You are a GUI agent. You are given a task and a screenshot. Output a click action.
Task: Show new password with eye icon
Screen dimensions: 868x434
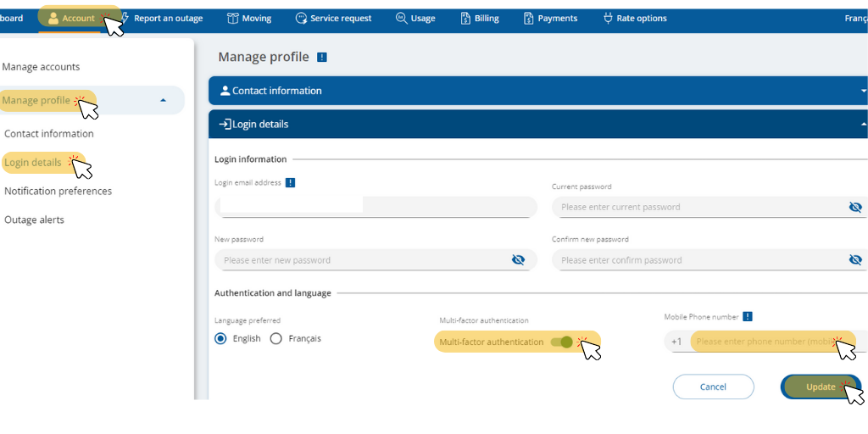click(x=518, y=260)
